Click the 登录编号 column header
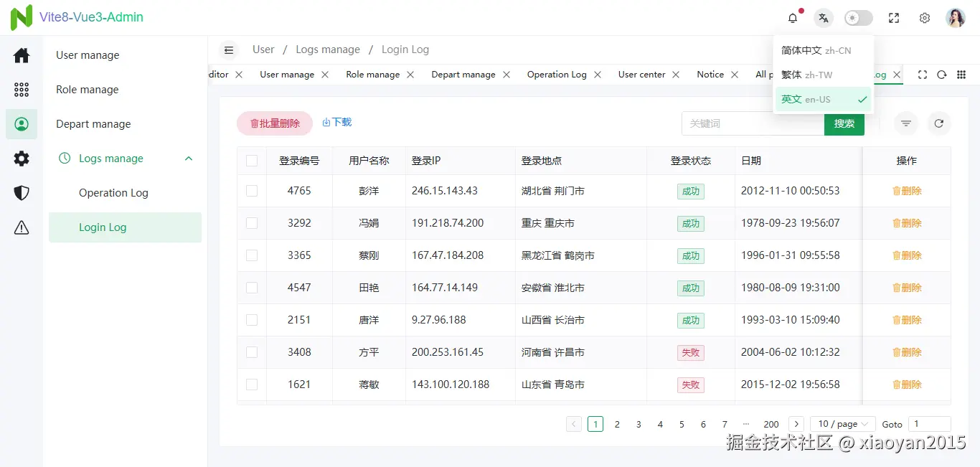Viewport: 980px width, 467px height. [299, 161]
